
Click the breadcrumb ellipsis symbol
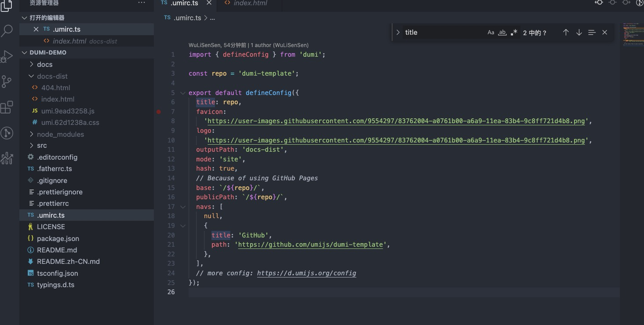click(212, 18)
